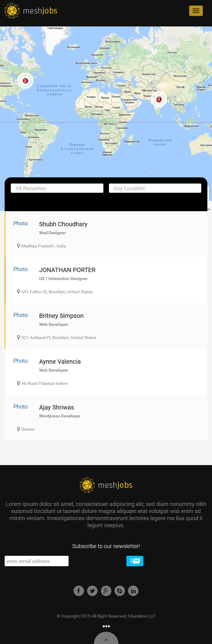Select the map cluster marker showing 3
The image size is (212, 644).
(159, 99)
